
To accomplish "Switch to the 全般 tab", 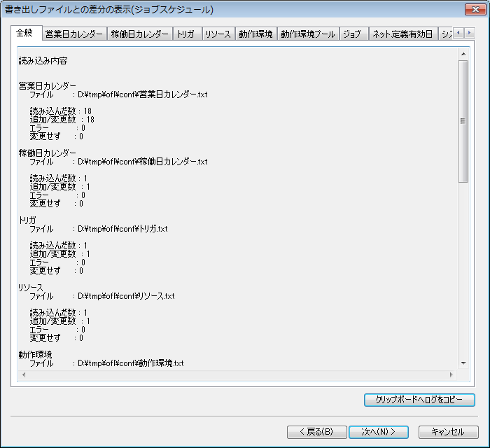I will tap(27, 33).
